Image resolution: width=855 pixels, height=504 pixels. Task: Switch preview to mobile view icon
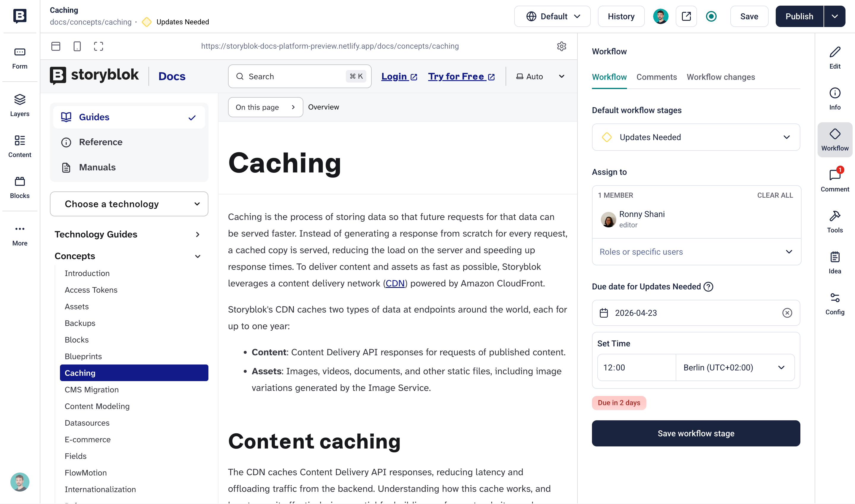pos(77,46)
